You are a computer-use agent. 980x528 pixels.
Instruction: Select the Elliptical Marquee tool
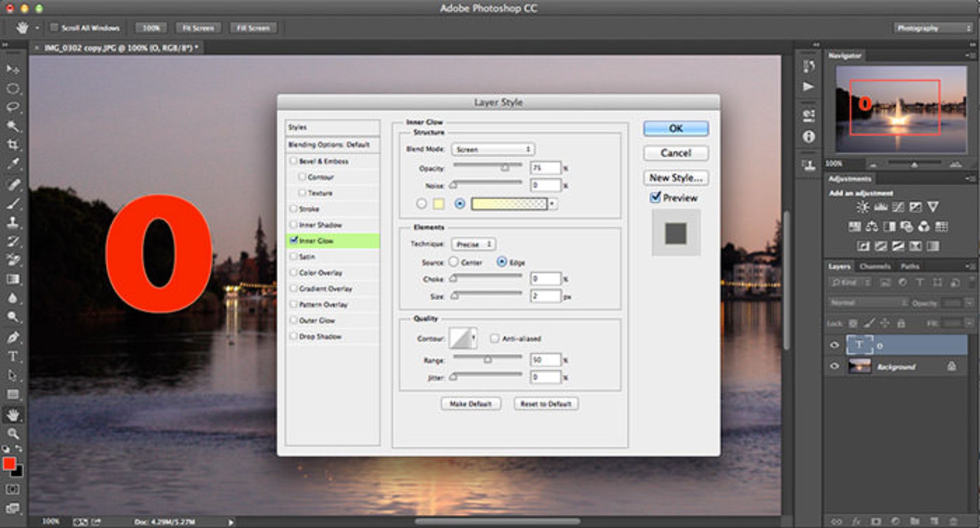click(13, 88)
